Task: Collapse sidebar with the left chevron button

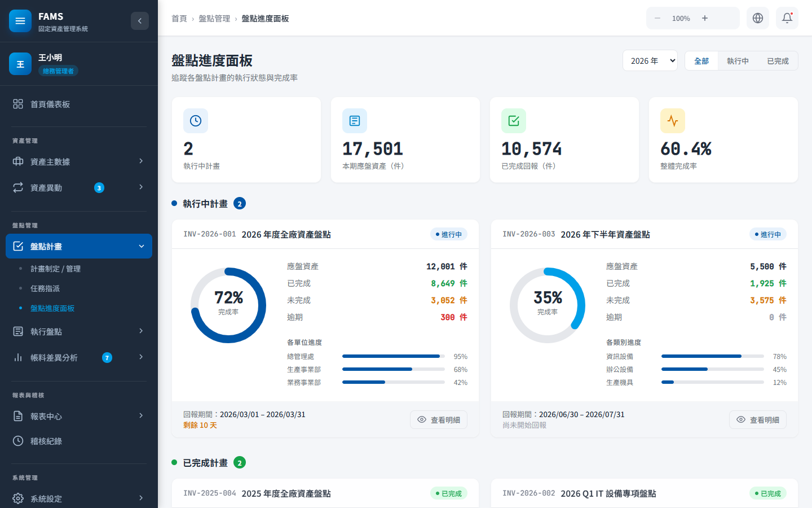Action: coord(140,21)
